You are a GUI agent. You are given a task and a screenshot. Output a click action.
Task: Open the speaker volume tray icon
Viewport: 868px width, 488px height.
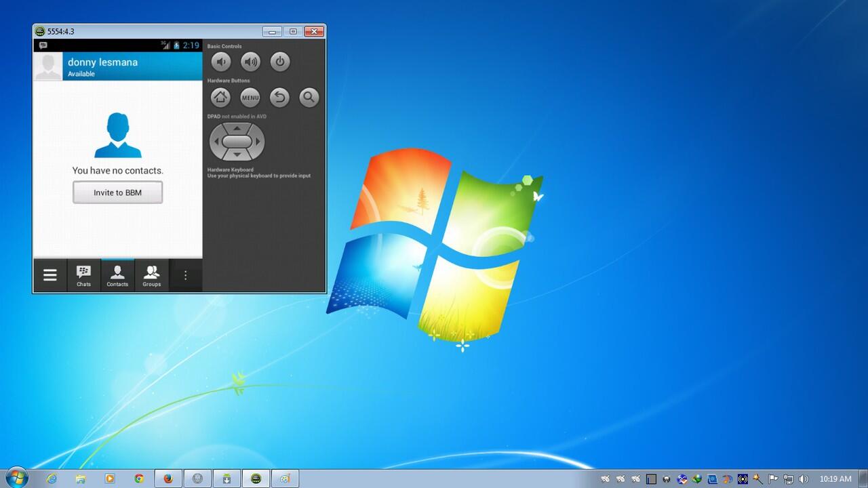click(804, 479)
